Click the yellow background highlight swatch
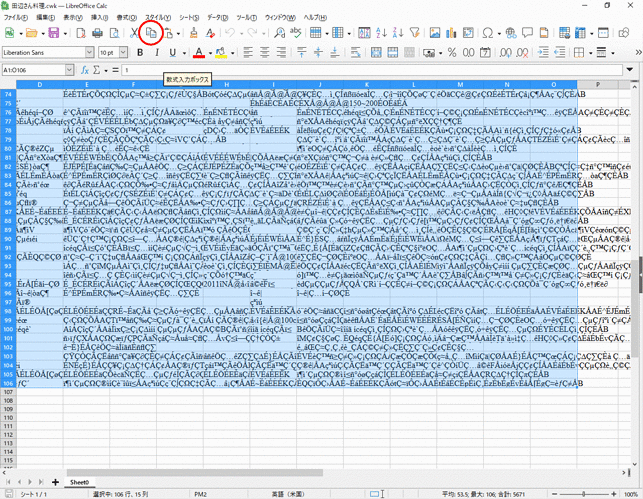 click(221, 52)
